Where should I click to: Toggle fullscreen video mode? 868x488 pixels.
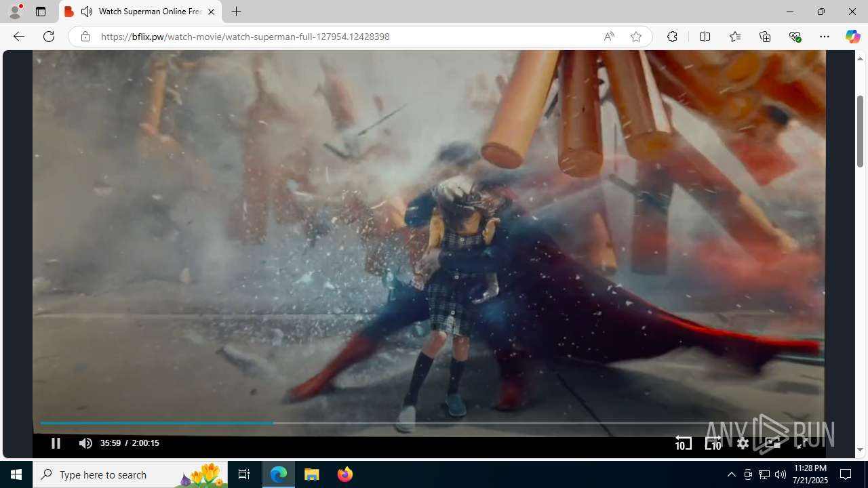(x=802, y=443)
